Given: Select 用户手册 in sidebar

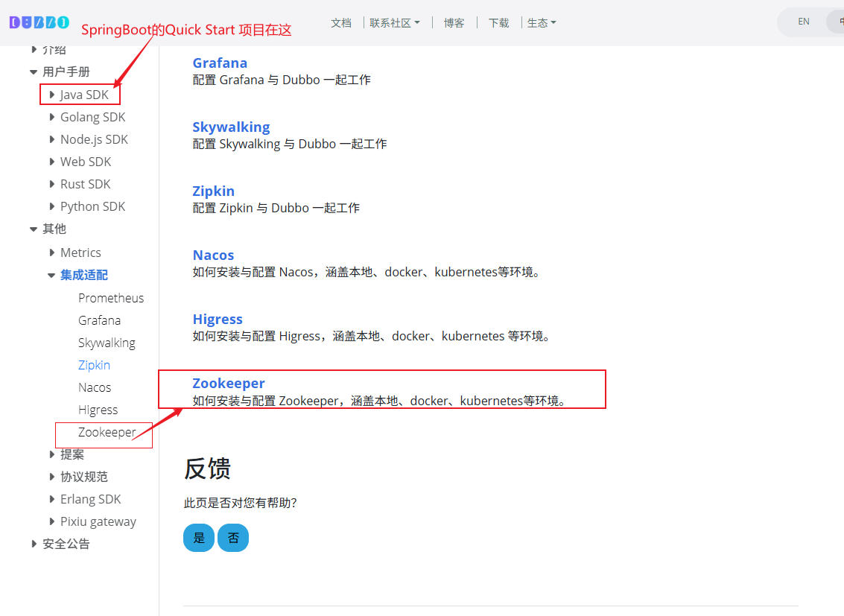Looking at the screenshot, I should point(66,72).
